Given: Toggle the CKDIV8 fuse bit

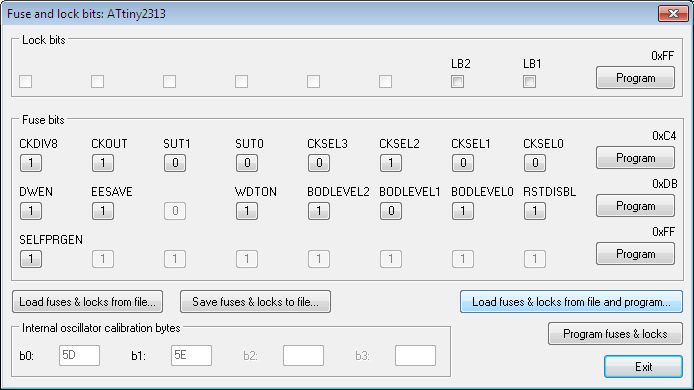Looking at the screenshot, I should 31,163.
